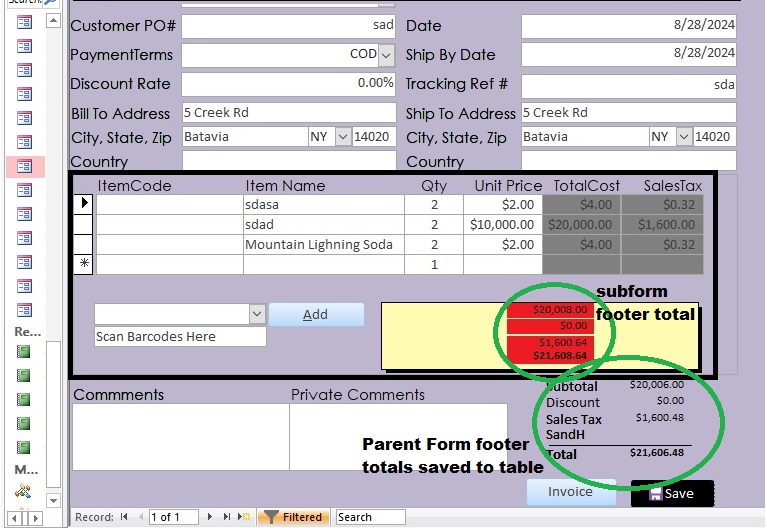Jump to last record in record navigator
This screenshot has width=767, height=528.
pos(227,517)
